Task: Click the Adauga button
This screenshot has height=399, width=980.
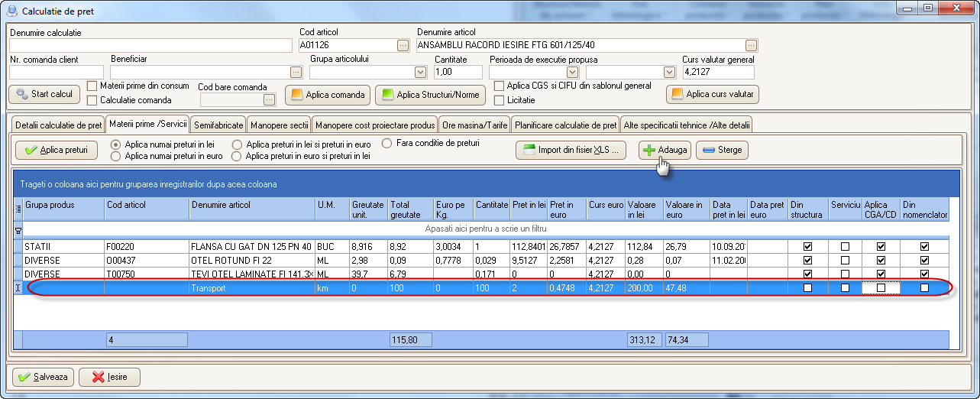Action: click(x=664, y=151)
